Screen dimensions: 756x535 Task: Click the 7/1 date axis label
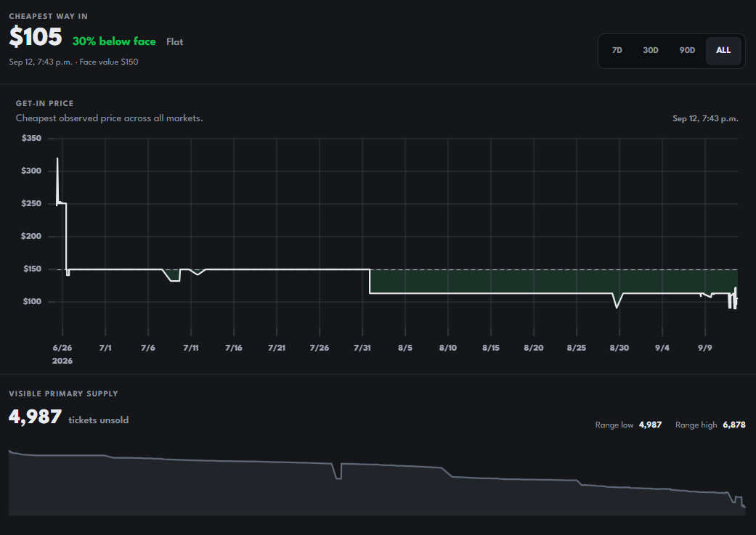[105, 348]
